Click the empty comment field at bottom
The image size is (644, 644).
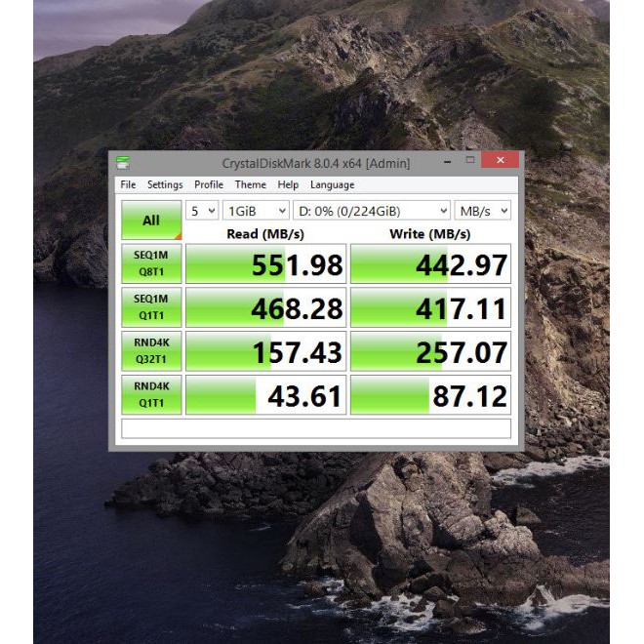(316, 428)
